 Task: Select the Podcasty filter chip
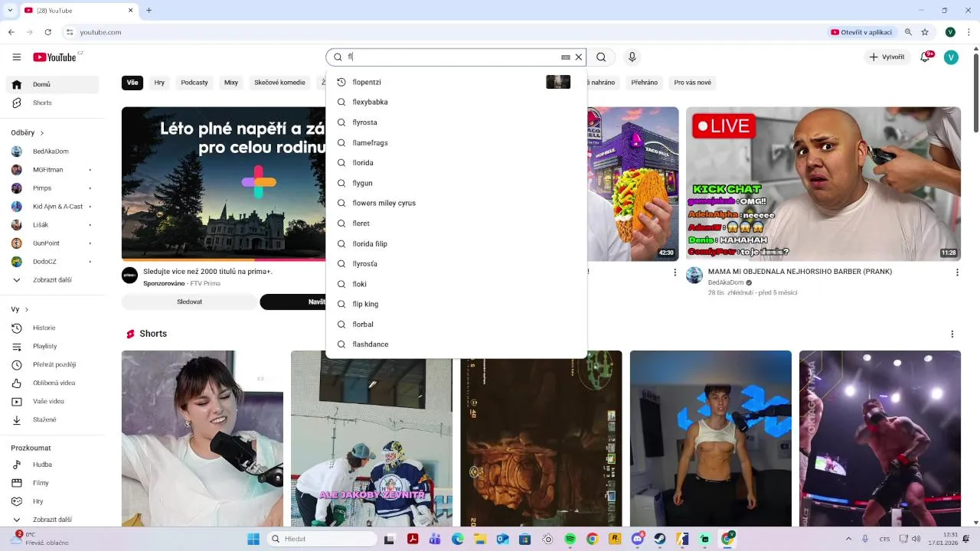tap(194, 83)
